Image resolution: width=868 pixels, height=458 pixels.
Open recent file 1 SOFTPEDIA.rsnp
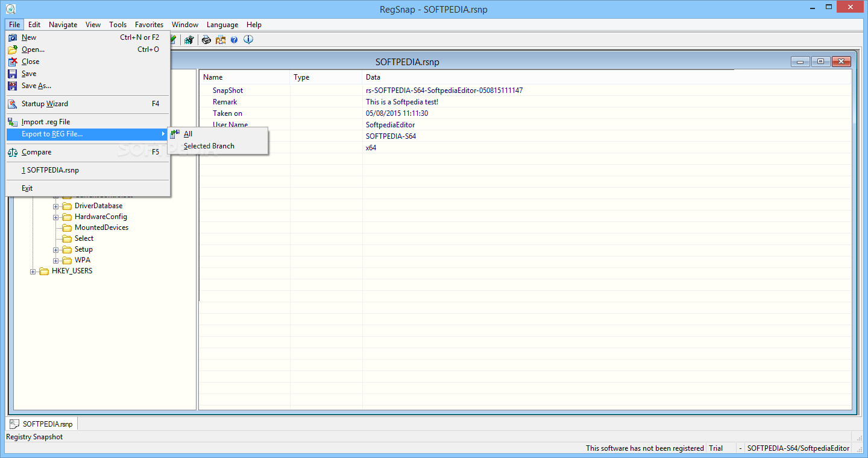pyautogui.click(x=88, y=170)
